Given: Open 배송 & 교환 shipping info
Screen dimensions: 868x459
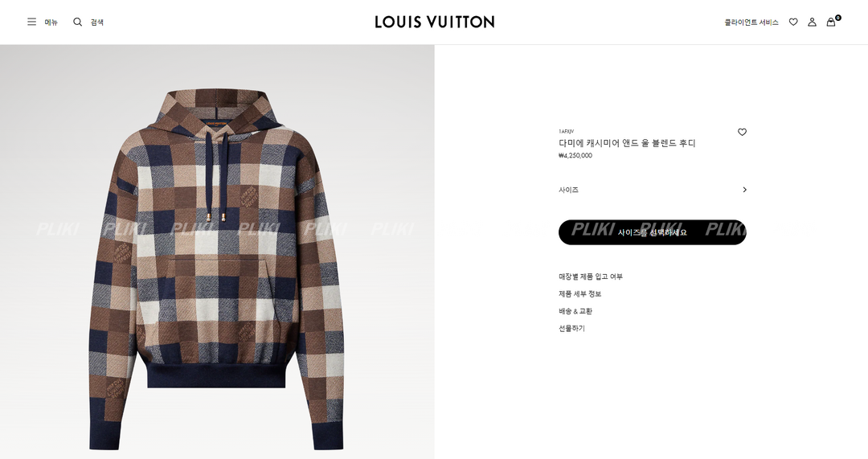Looking at the screenshot, I should point(575,311).
